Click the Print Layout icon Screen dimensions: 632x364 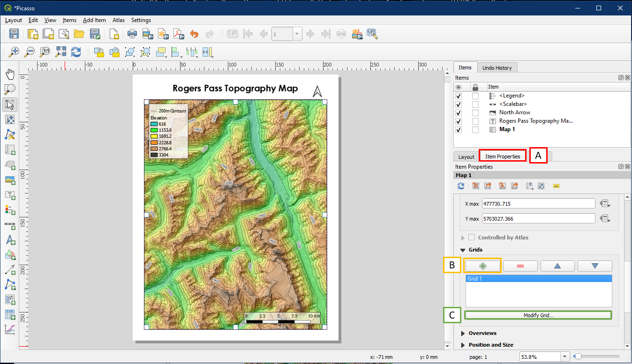[x=132, y=34]
